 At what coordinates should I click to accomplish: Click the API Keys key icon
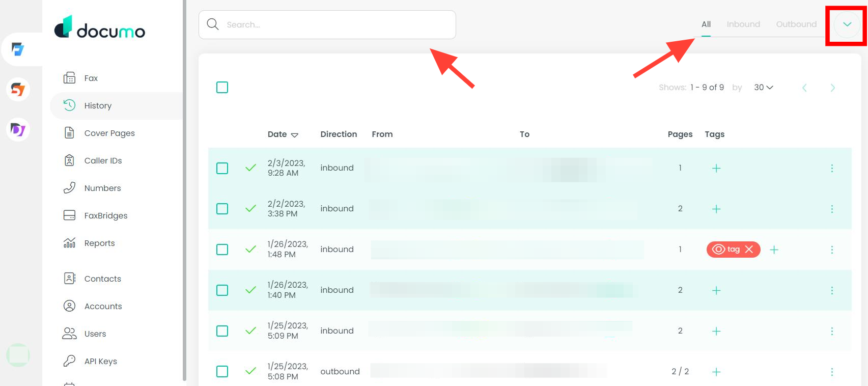click(69, 361)
